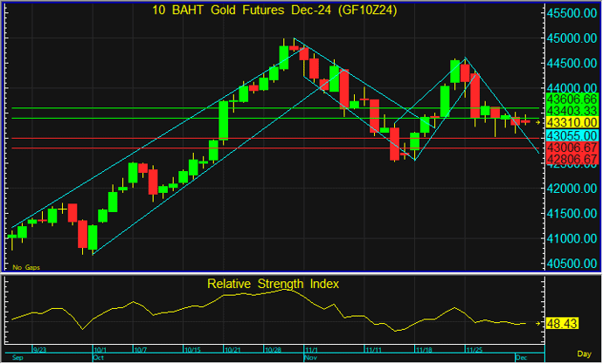Click the yellow 43310.00 last price tag
This screenshot has width=603, height=364.
click(571, 123)
